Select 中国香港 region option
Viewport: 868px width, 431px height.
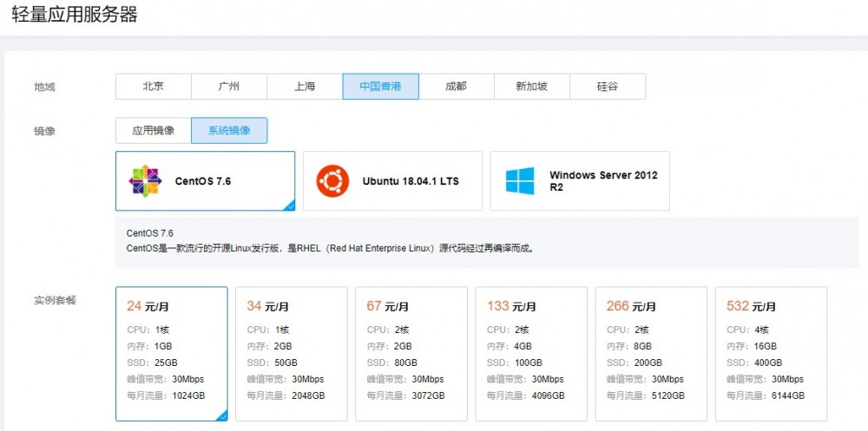click(x=380, y=87)
